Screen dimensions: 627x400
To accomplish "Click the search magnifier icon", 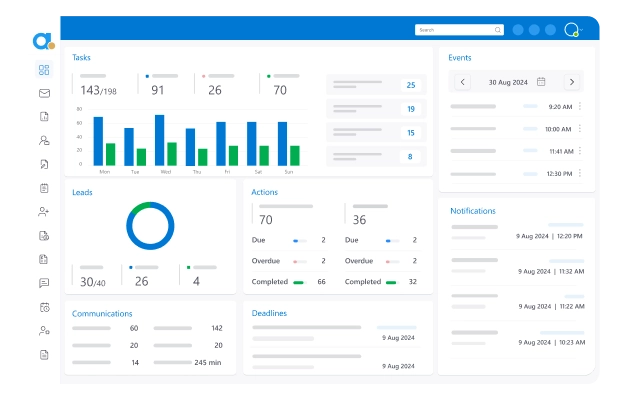I will [x=498, y=30].
